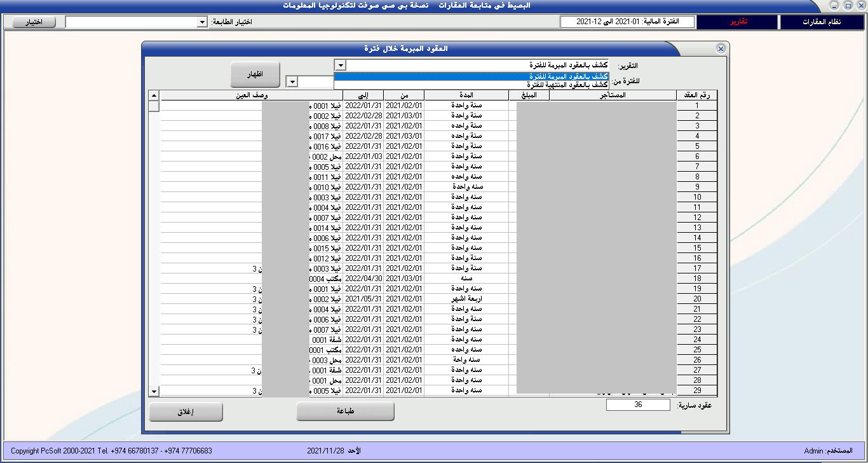
Task: Click the عقود سارية field showing 36
Action: point(638,405)
